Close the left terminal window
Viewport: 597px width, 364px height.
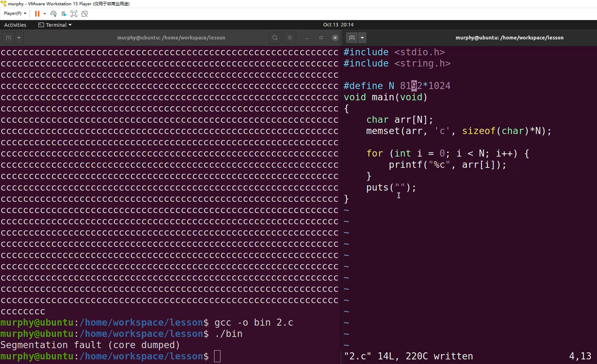point(335,38)
